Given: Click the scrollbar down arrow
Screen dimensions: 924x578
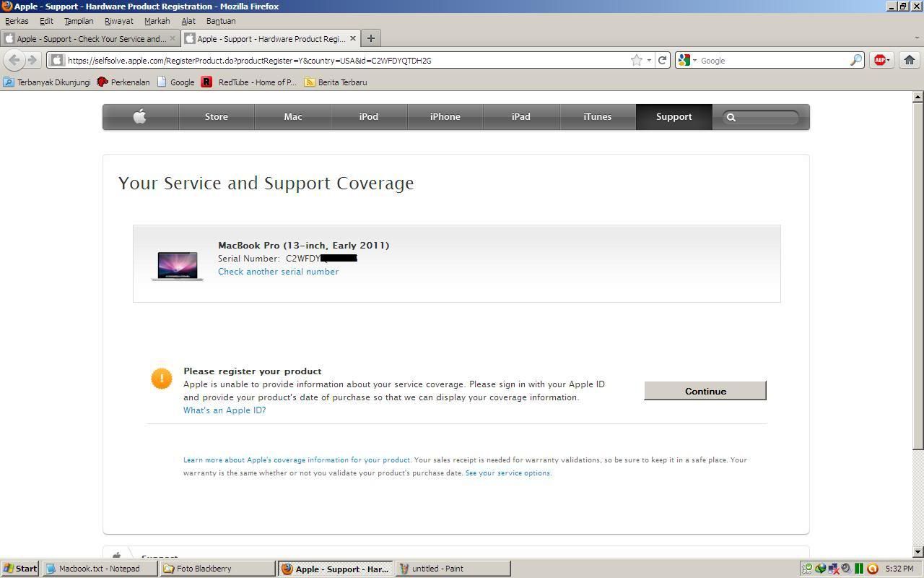Looking at the screenshot, I should tap(918, 552).
